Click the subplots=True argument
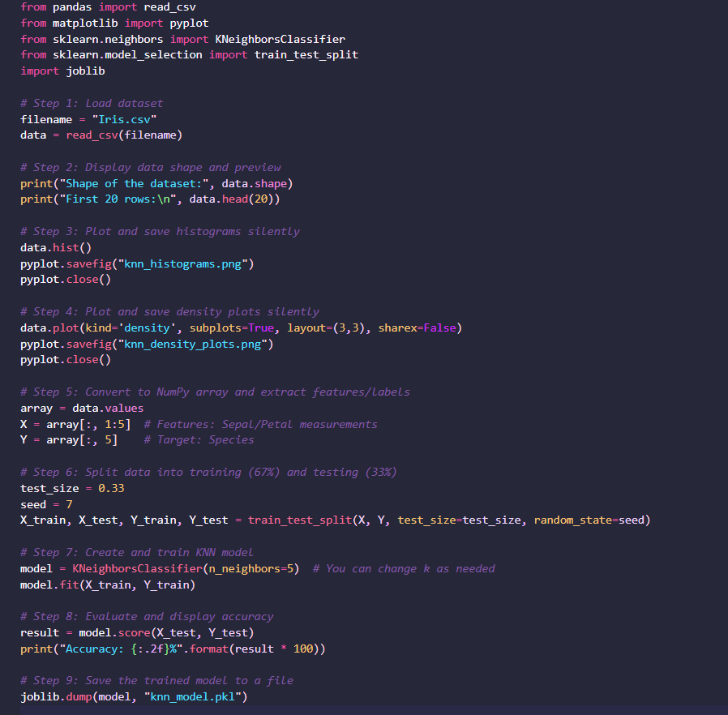The width and height of the screenshot is (728, 715). click(232, 328)
